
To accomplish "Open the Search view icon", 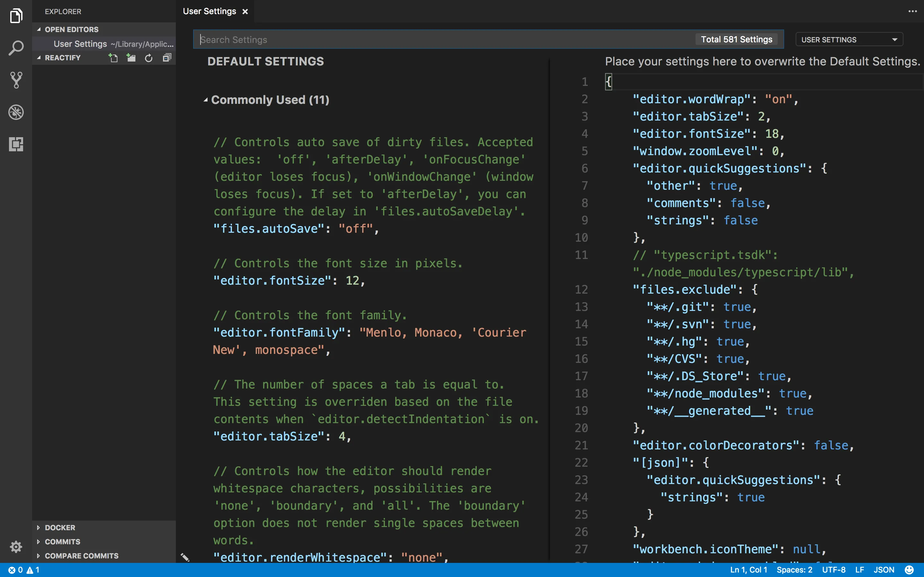I will 16,48.
